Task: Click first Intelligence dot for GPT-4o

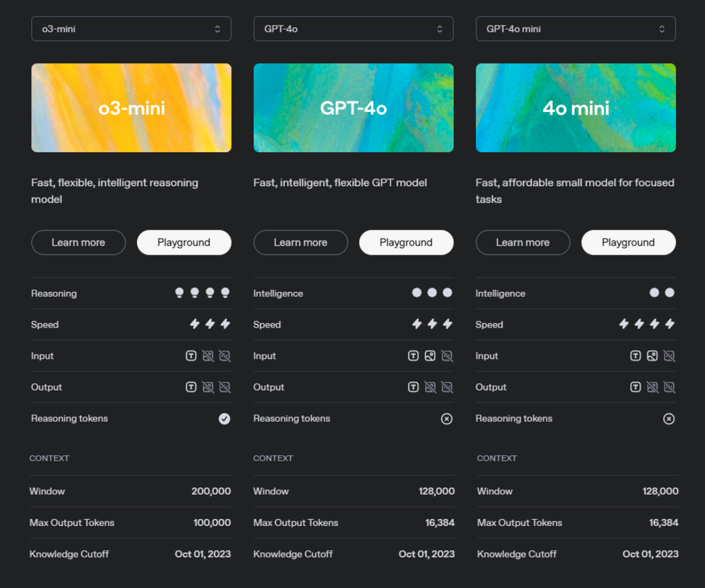Action: [417, 292]
